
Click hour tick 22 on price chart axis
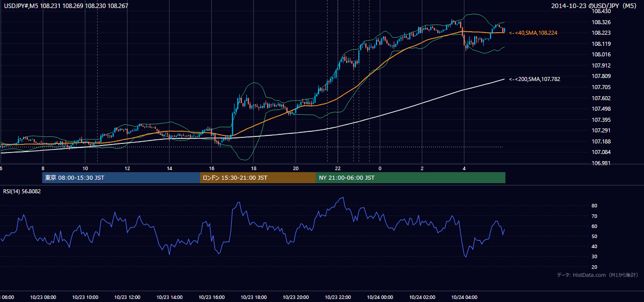tap(338, 169)
